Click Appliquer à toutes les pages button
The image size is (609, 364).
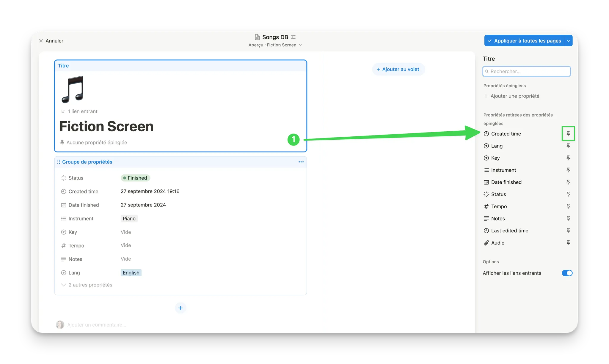coord(524,41)
